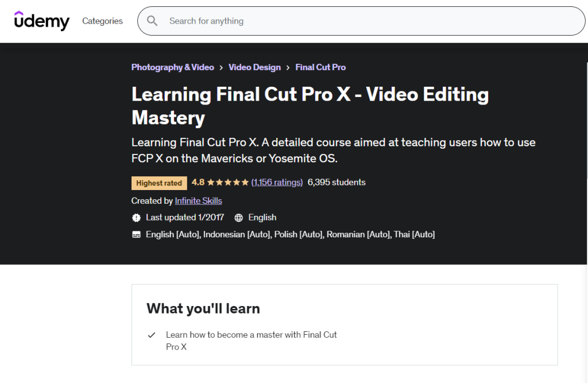Visit the Infinite Skills instructor page

tap(198, 201)
